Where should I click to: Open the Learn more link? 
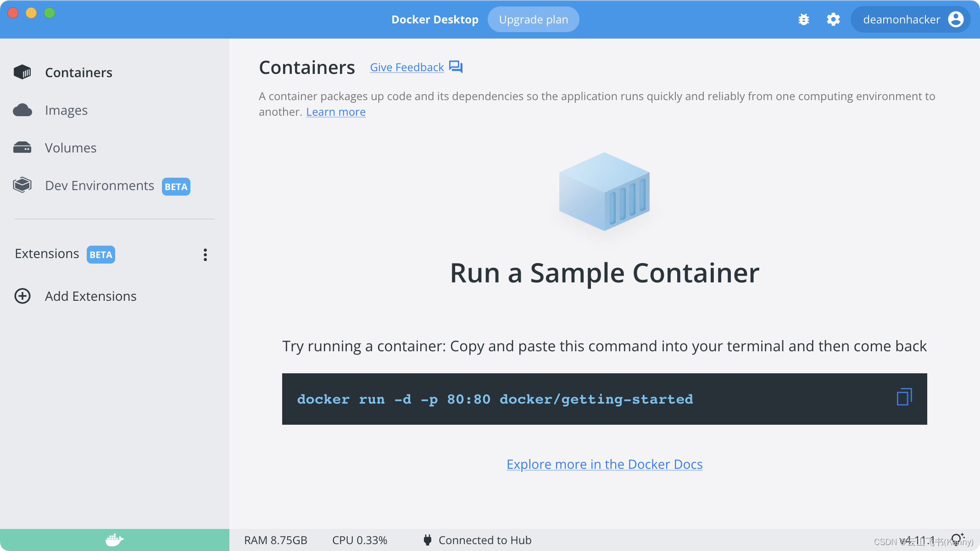point(336,112)
